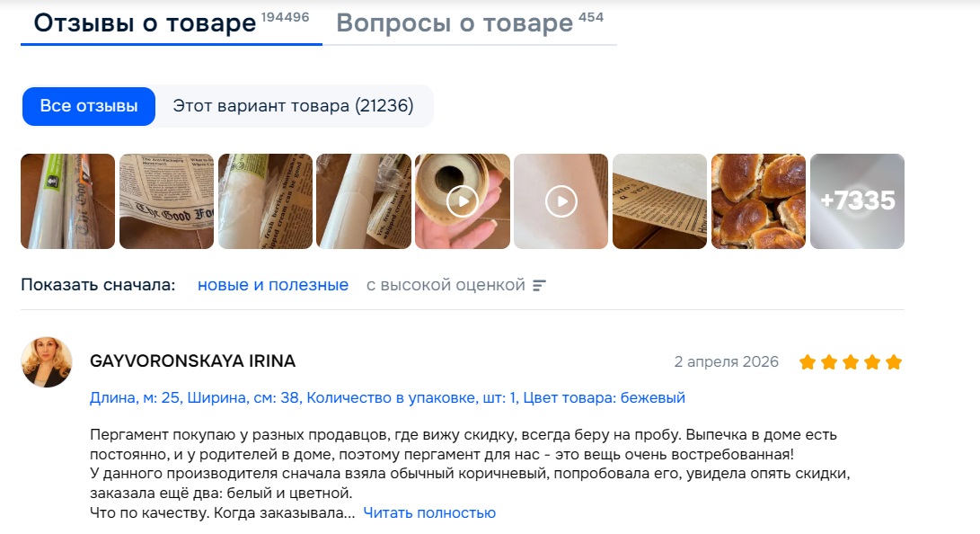The image size is (980, 534).
Task: Open the fourth photo with white roll
Action: coord(364,201)
